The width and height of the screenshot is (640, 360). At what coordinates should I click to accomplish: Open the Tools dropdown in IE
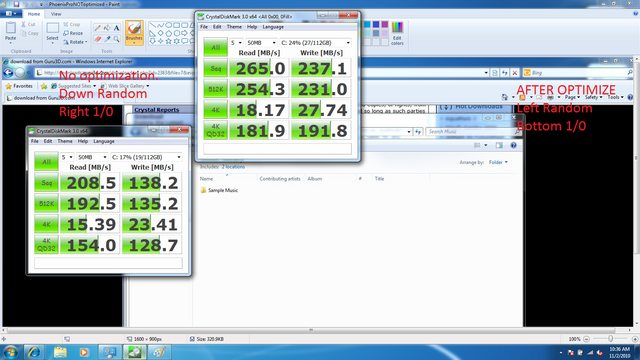pos(615,97)
